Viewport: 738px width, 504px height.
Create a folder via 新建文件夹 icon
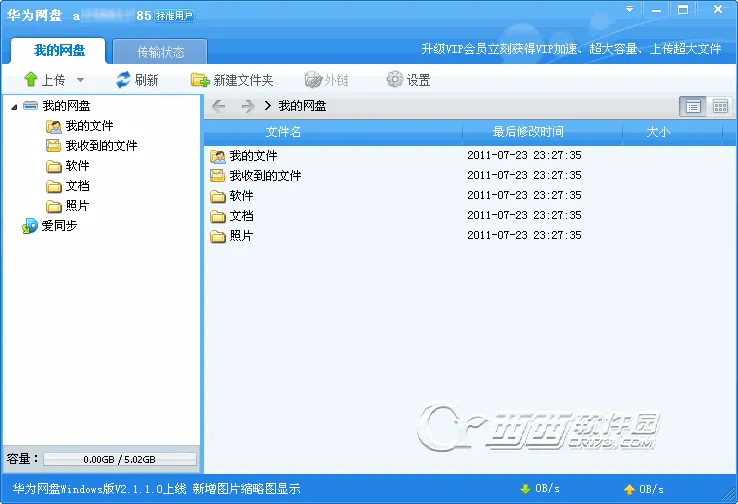click(200, 80)
